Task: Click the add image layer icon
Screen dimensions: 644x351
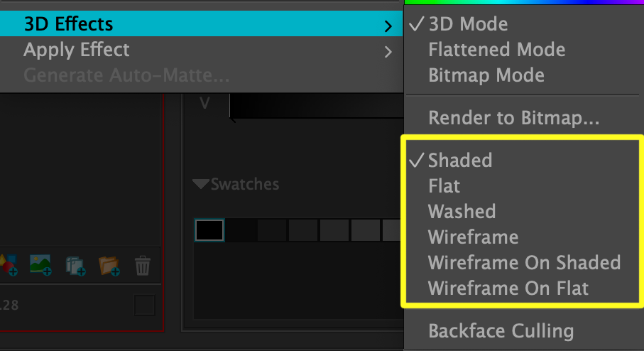Action: point(40,265)
